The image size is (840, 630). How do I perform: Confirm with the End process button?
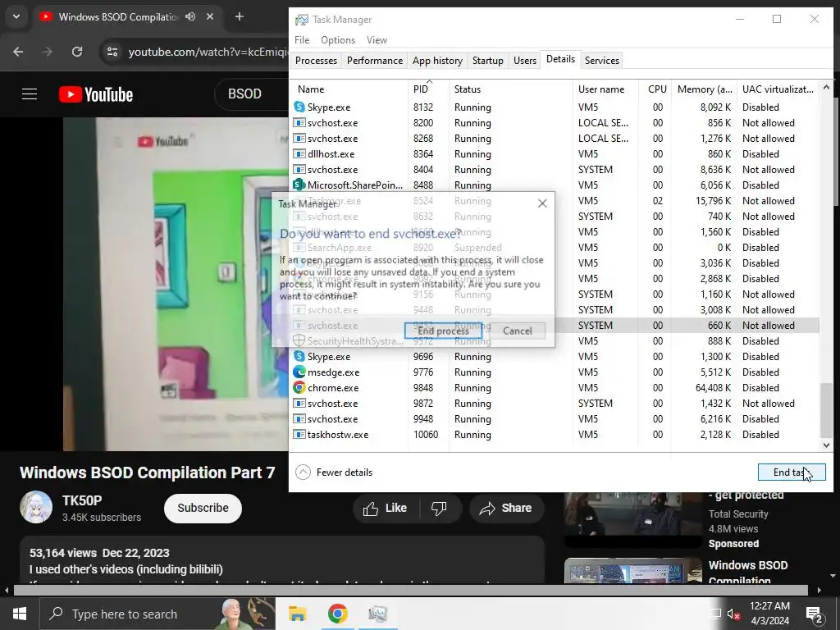[443, 331]
